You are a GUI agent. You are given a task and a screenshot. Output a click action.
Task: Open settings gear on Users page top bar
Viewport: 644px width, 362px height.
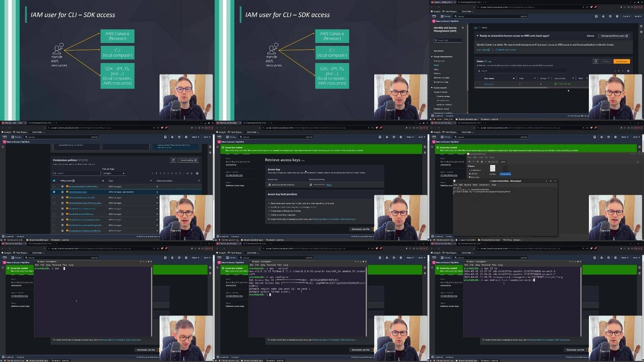tap(617, 17)
